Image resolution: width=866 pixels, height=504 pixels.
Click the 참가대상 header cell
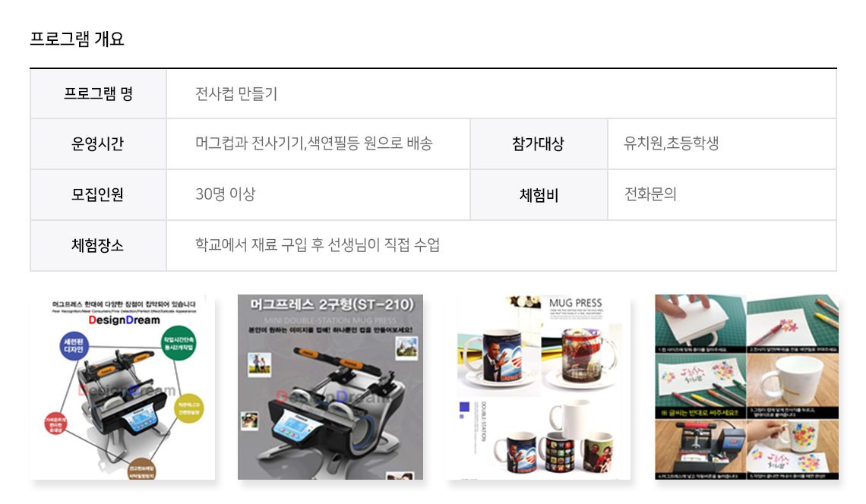pos(539,144)
